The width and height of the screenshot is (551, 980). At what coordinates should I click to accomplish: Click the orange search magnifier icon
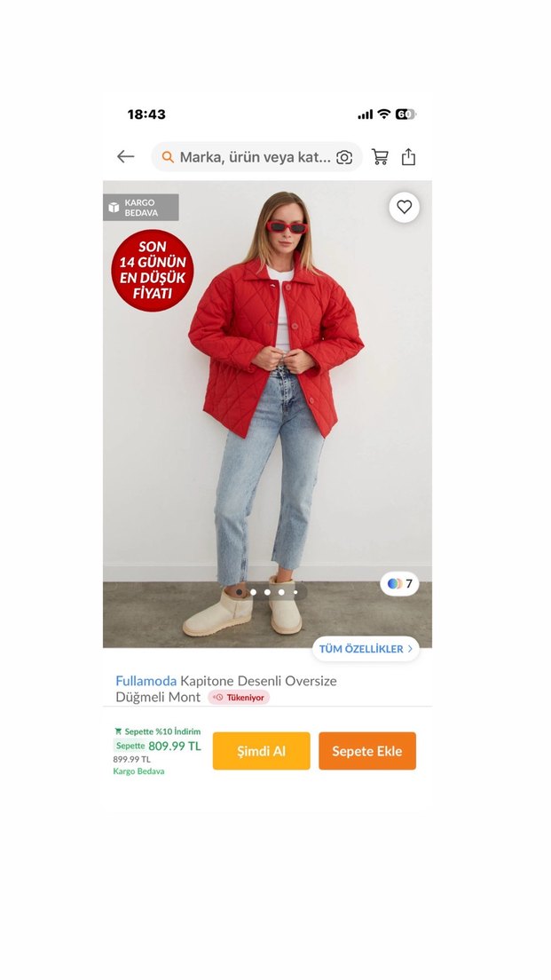168,157
